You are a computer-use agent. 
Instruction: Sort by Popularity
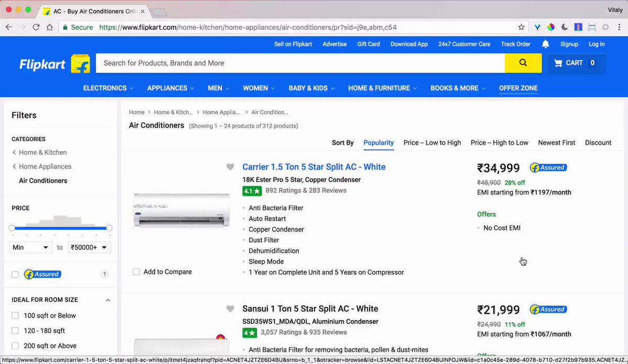click(x=378, y=143)
